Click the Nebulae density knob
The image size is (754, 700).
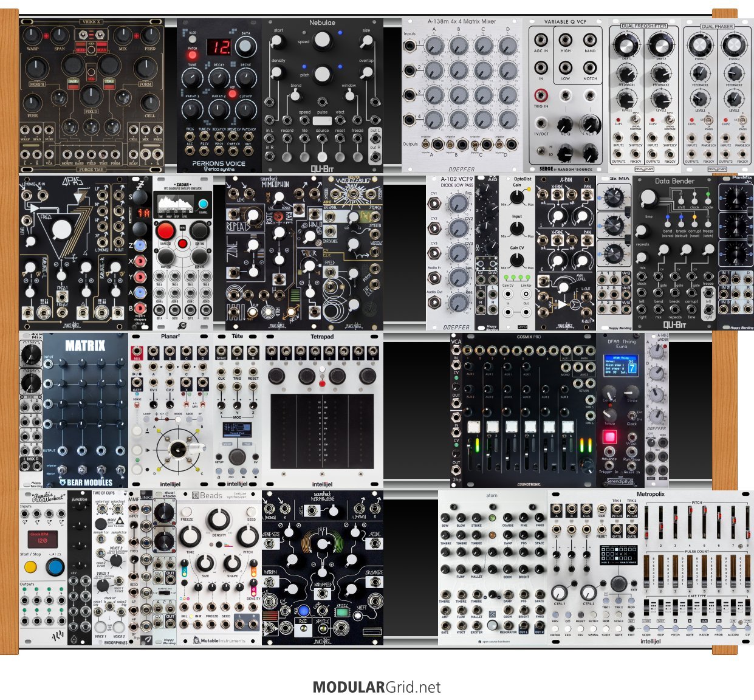click(278, 72)
